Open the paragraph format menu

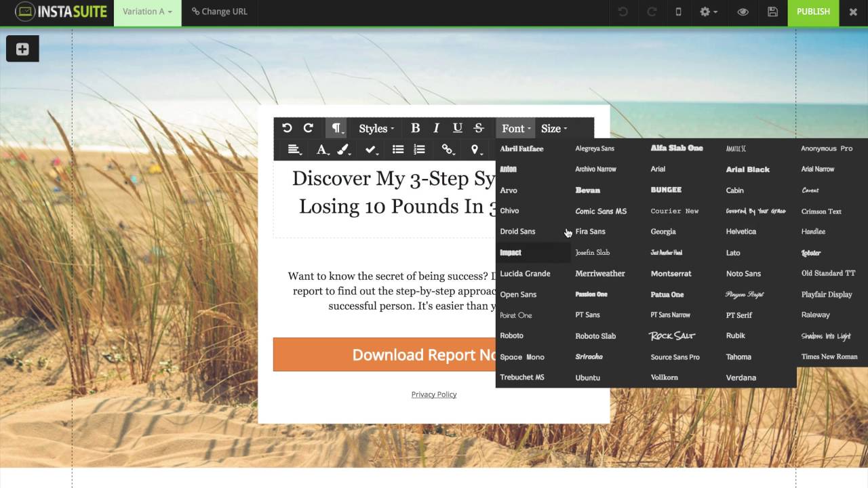click(x=337, y=128)
